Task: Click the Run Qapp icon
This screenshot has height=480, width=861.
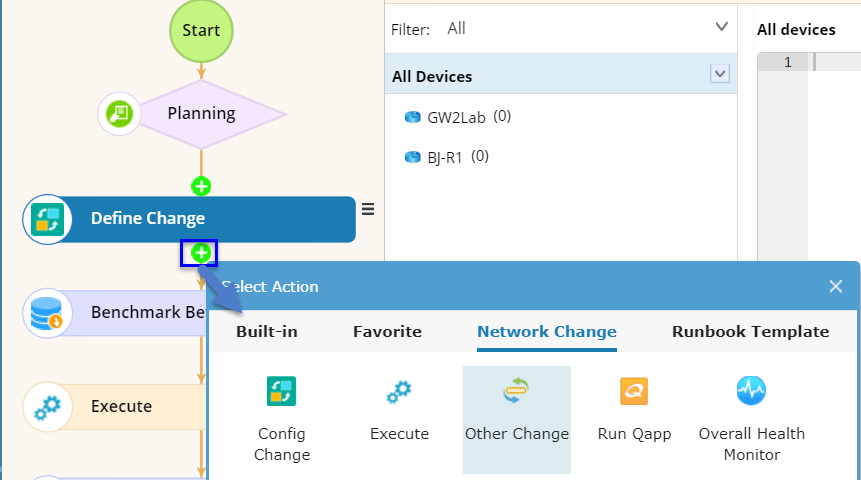Action: pyautogui.click(x=634, y=391)
